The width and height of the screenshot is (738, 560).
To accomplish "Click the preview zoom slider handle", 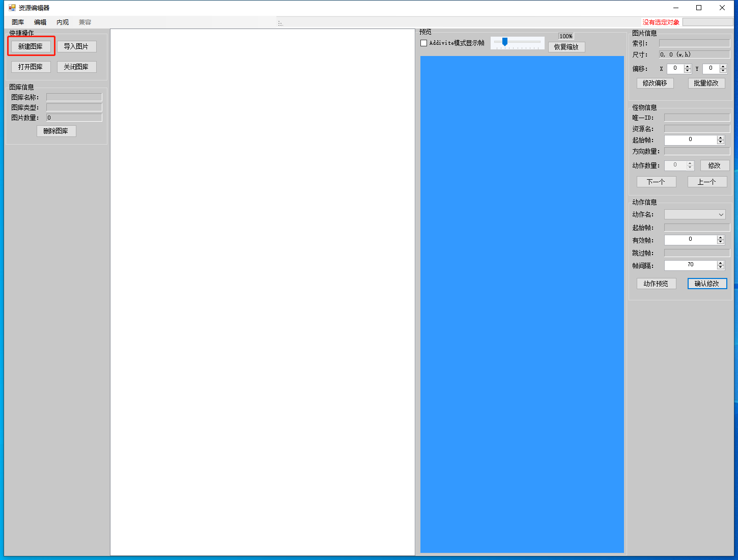I will (504, 42).
